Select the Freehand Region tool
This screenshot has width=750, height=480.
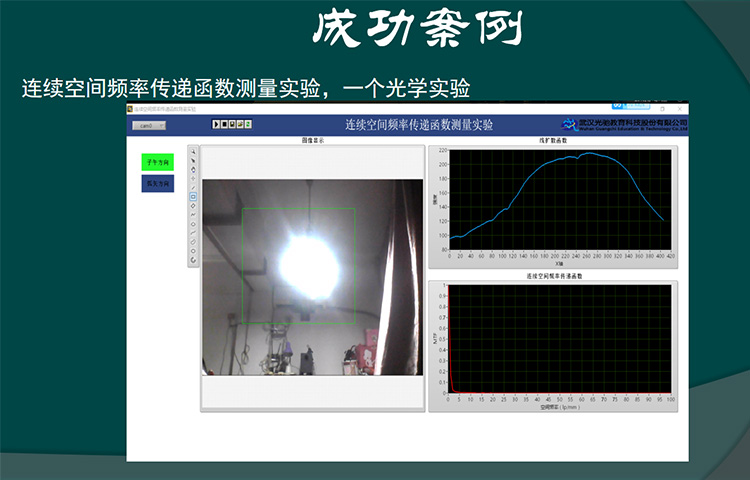pos(193,242)
